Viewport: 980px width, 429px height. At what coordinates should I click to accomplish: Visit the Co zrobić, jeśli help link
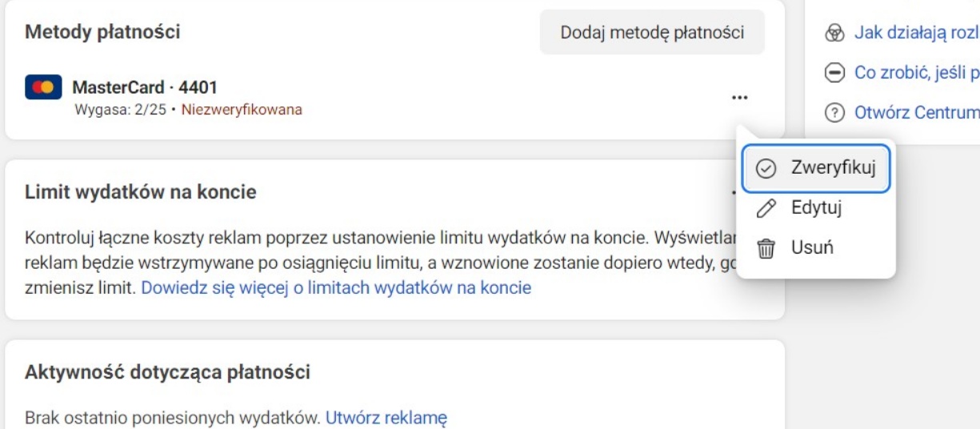[x=916, y=73]
